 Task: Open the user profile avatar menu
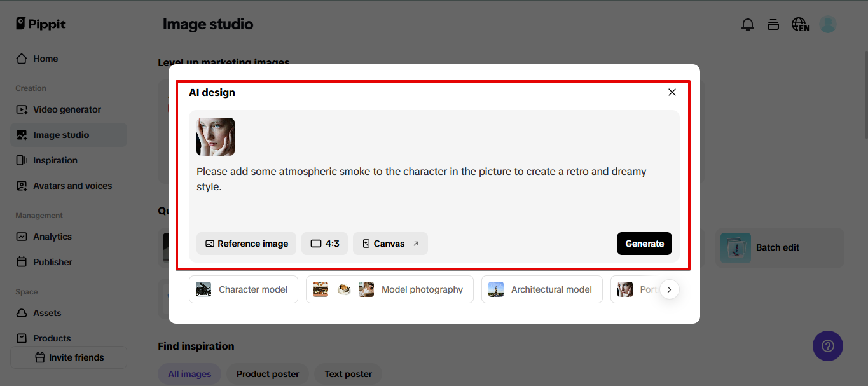click(828, 24)
